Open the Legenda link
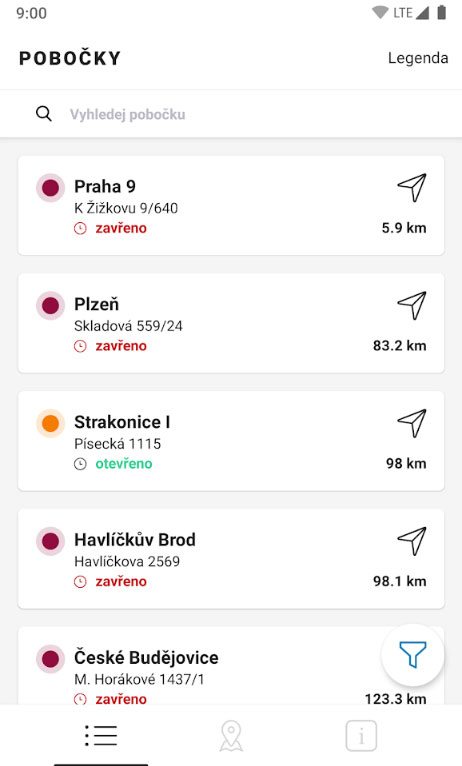This screenshot has width=462, height=766. tap(418, 58)
